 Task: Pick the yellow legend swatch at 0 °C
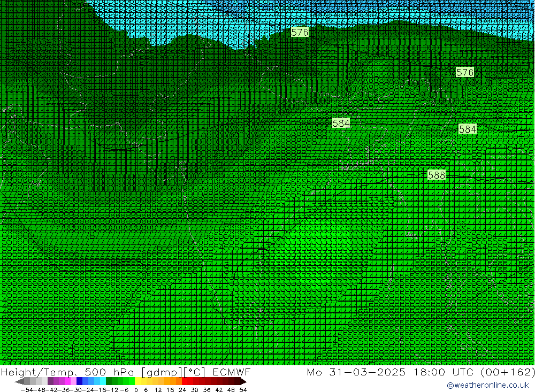138,381
